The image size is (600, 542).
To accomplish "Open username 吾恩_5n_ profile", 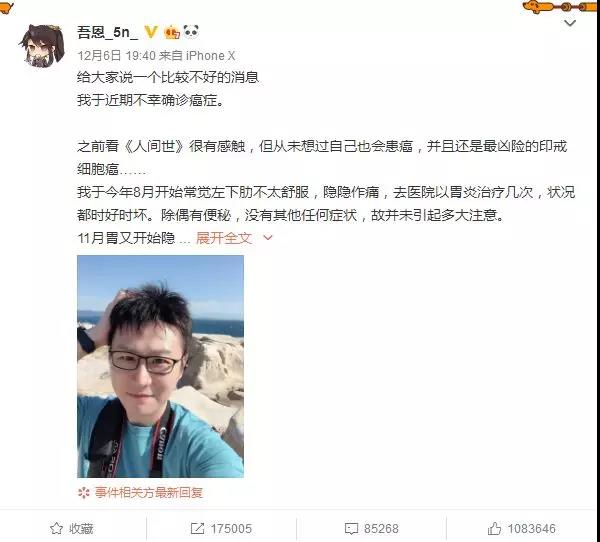I will [x=107, y=32].
